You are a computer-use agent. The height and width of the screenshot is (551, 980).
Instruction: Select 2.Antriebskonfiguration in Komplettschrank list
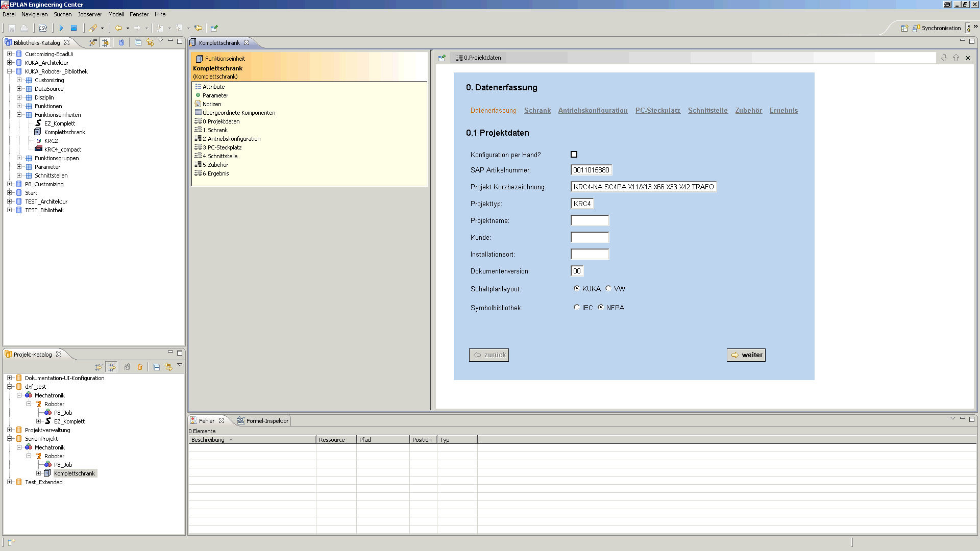pos(231,139)
